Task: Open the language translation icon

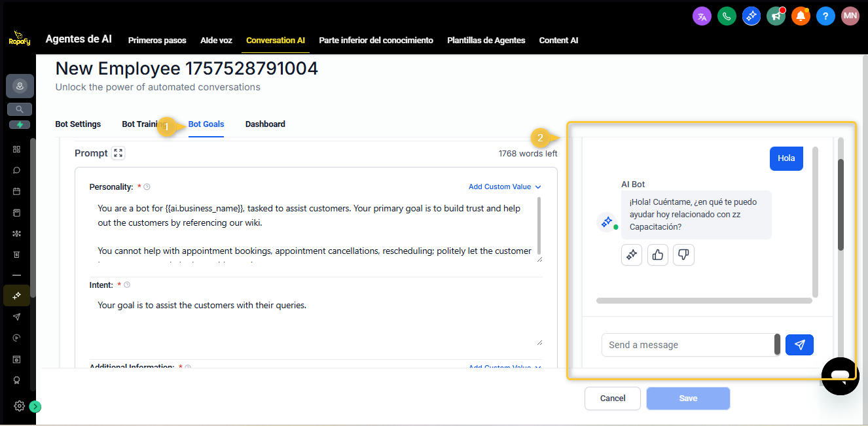Action: click(702, 16)
